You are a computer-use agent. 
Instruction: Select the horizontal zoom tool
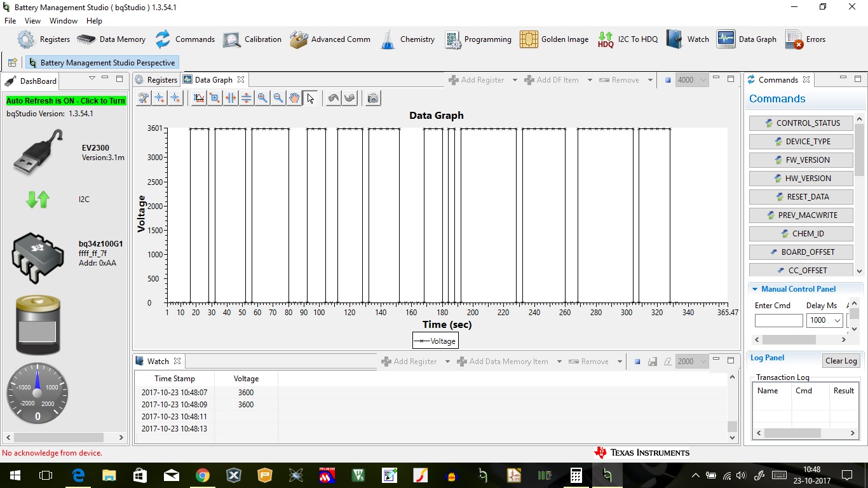[x=231, y=98]
